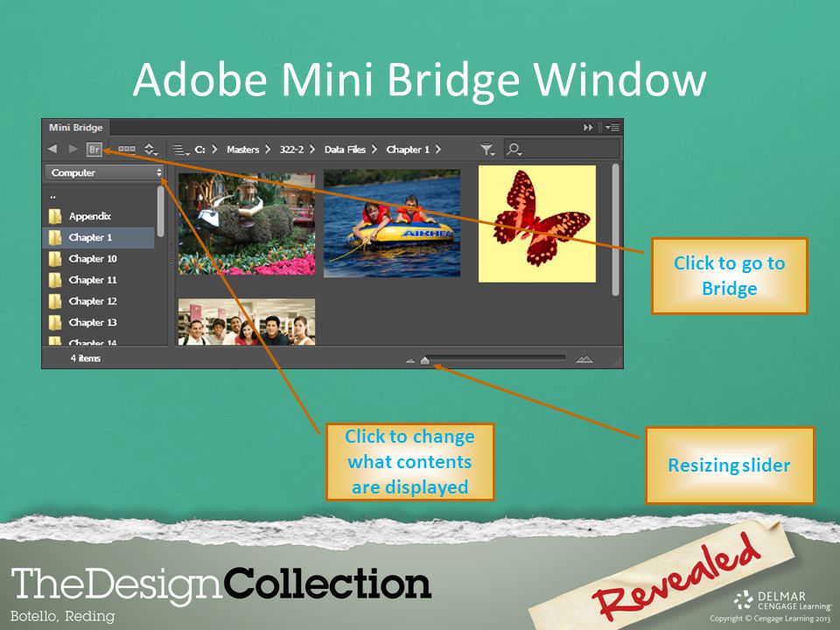Click the Data Files path segment

click(345, 150)
